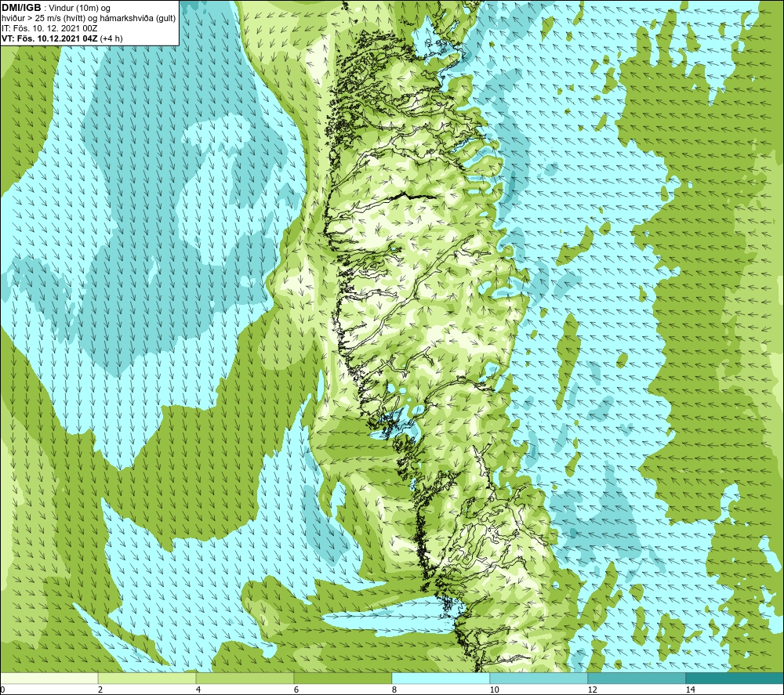Click the 6–8 darker green legend swatch
This screenshot has height=695, width=784.
tap(343, 678)
